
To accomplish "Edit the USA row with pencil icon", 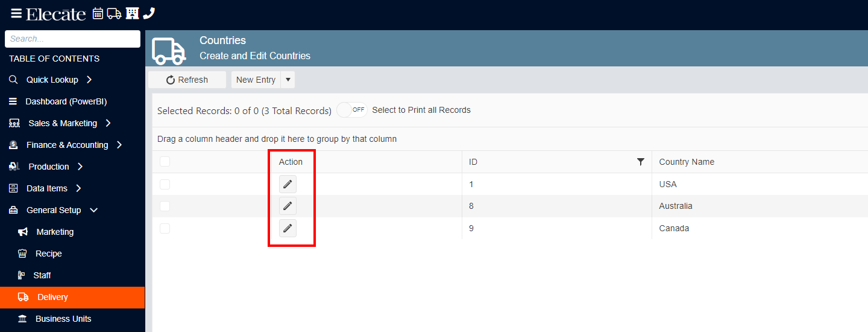I will pyautogui.click(x=288, y=184).
